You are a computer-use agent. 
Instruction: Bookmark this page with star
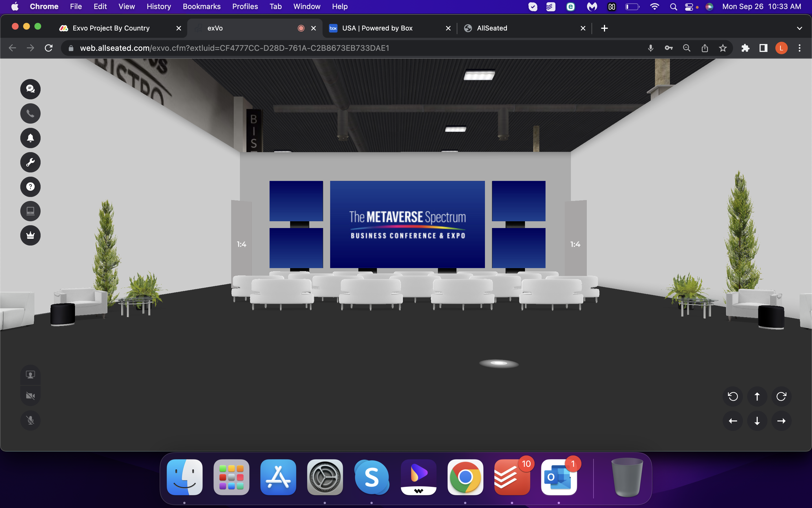[723, 48]
